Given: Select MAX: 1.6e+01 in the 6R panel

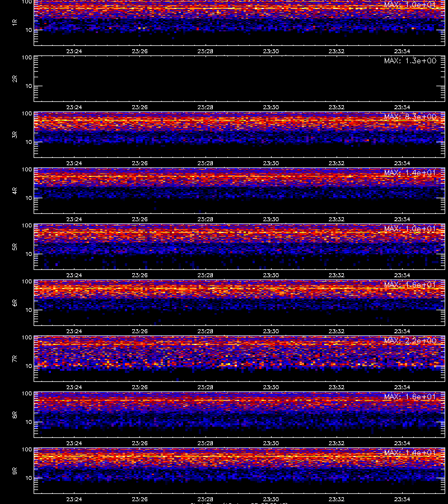Looking at the screenshot, I should pyautogui.click(x=410, y=284).
